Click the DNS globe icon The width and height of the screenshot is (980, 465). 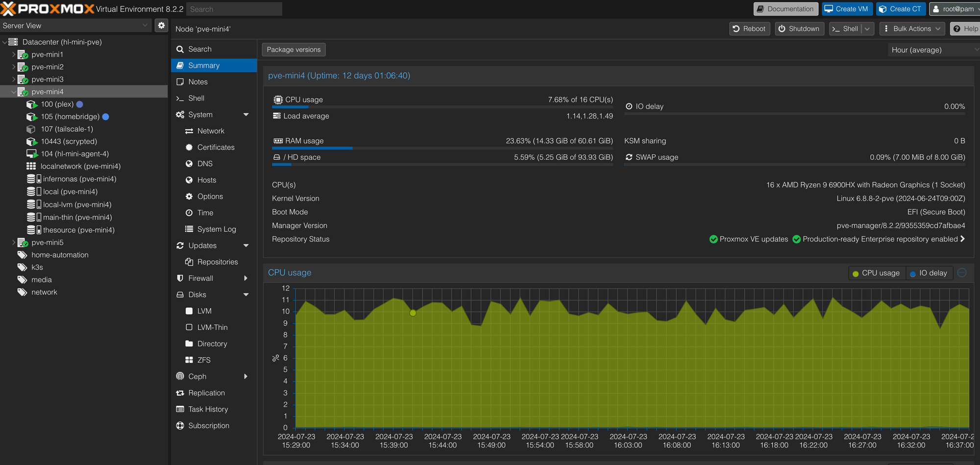click(189, 164)
